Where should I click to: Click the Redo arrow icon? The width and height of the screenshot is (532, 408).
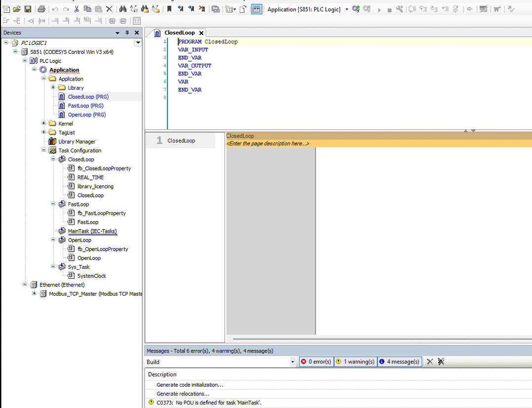(x=66, y=9)
